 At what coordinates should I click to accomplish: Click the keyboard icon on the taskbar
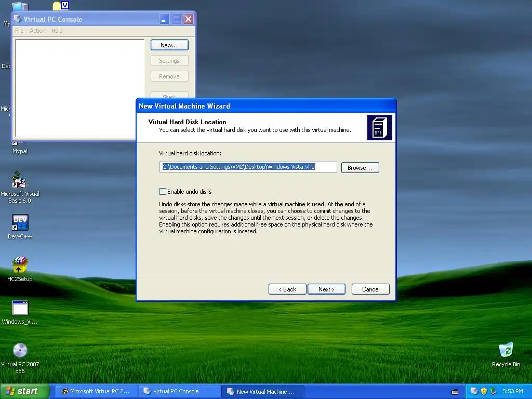pyautogui.click(x=455, y=392)
